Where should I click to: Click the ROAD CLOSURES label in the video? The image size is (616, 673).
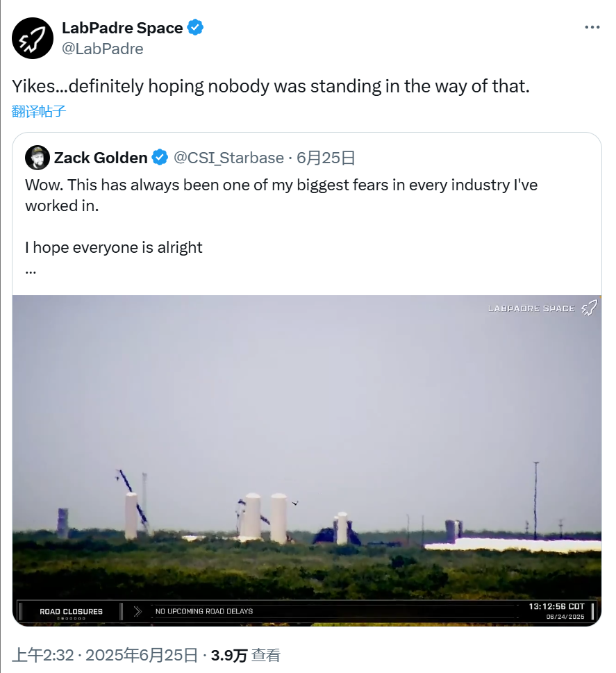click(x=71, y=611)
